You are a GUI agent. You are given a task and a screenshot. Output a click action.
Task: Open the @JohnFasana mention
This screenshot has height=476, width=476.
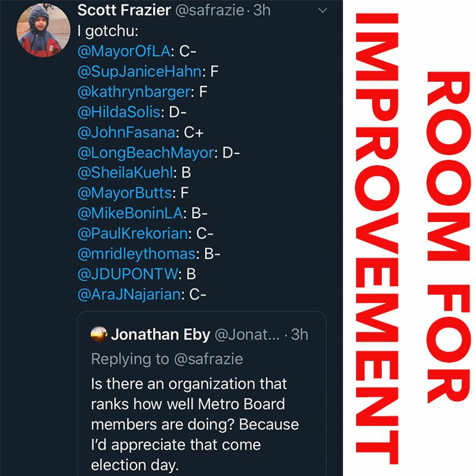pos(126,132)
